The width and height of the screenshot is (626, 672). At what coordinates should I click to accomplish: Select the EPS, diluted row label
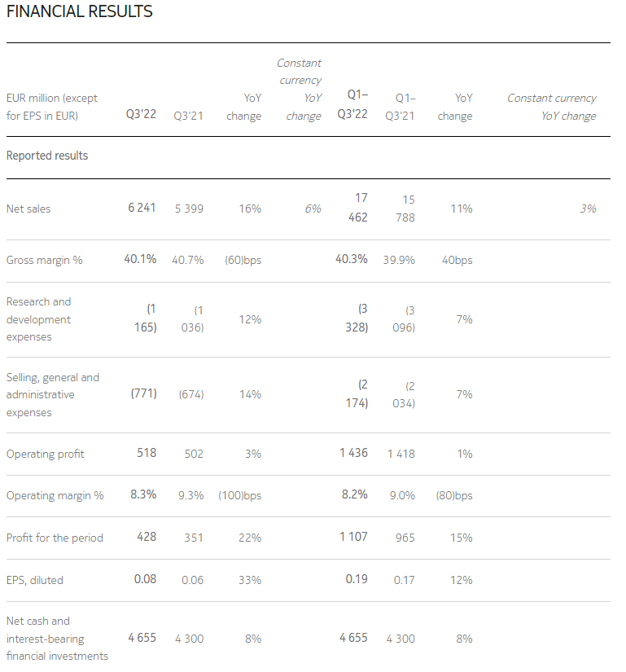point(35,580)
